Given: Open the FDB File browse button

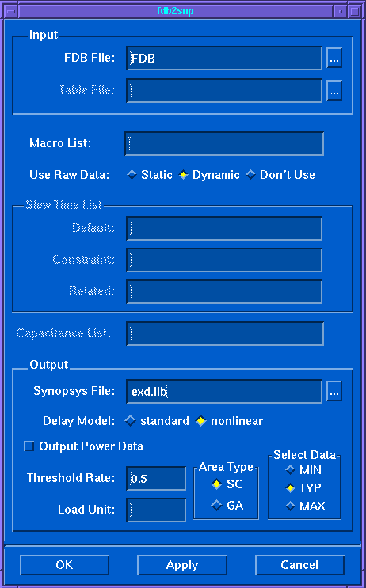Looking at the screenshot, I should tap(334, 58).
